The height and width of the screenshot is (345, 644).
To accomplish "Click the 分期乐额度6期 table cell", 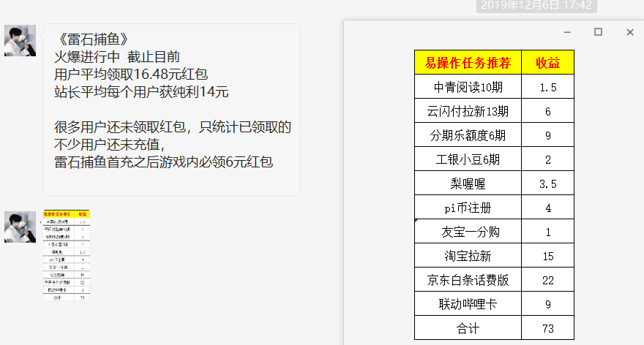I will point(468,135).
